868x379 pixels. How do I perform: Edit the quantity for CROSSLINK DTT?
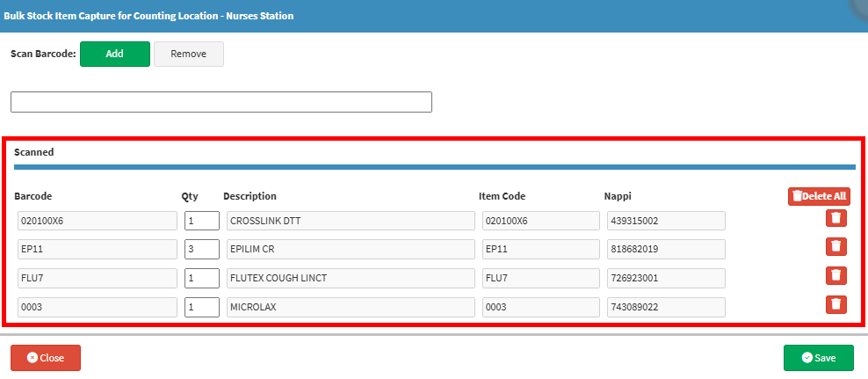202,221
